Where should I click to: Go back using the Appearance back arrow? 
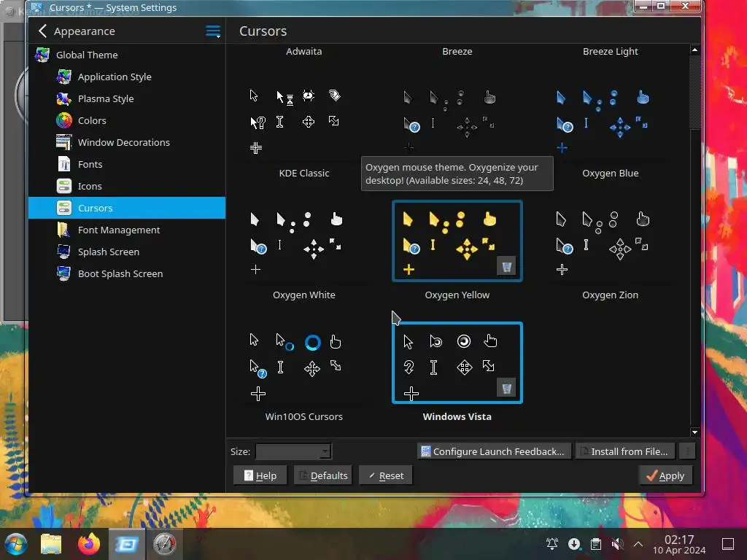click(x=42, y=31)
